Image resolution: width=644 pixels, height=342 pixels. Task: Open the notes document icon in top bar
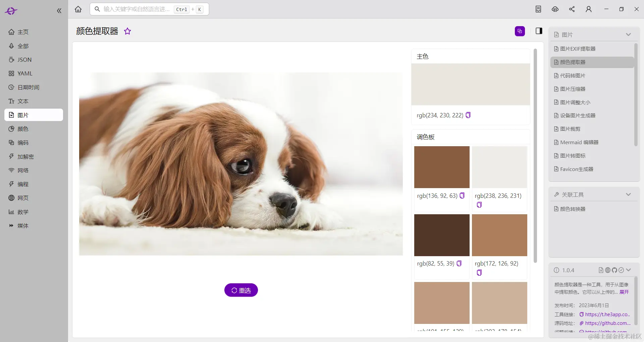click(538, 9)
